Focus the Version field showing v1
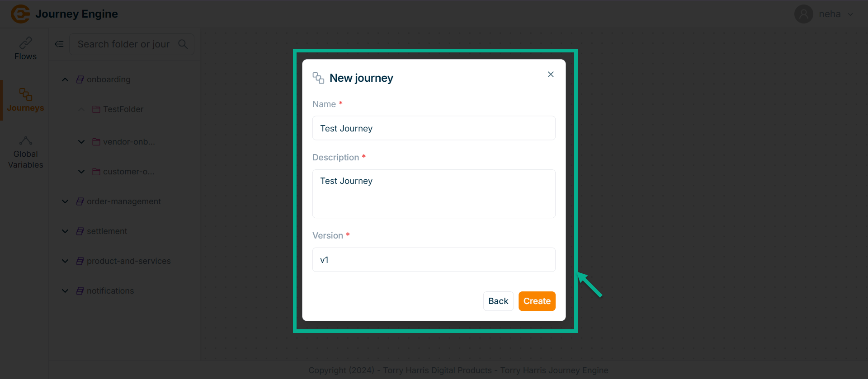868x379 pixels. [434, 260]
